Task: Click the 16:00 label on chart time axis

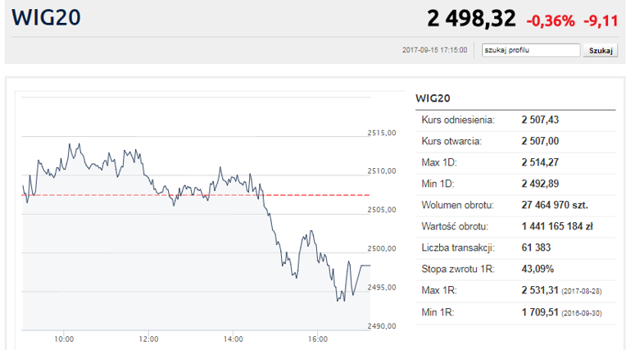Action: pos(318,339)
